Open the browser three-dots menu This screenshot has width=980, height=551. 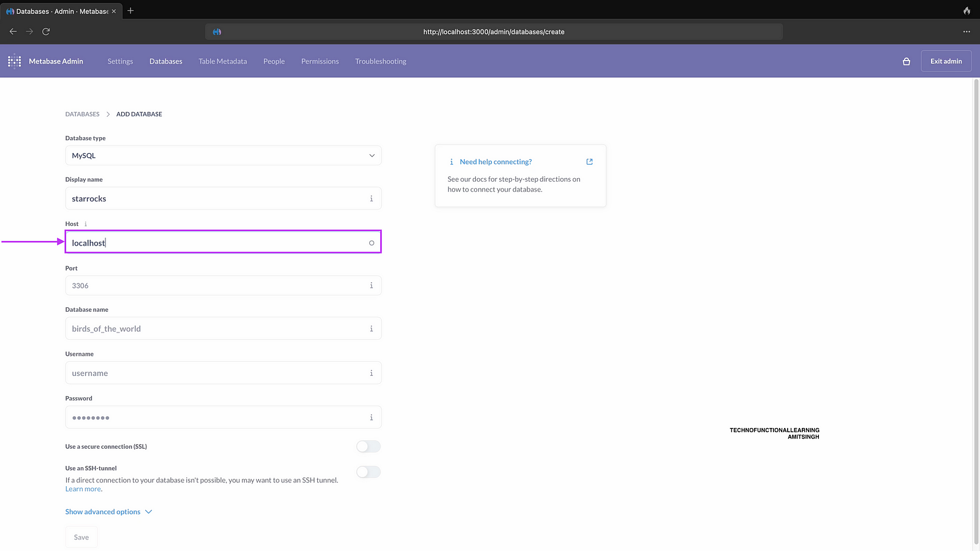967,31
